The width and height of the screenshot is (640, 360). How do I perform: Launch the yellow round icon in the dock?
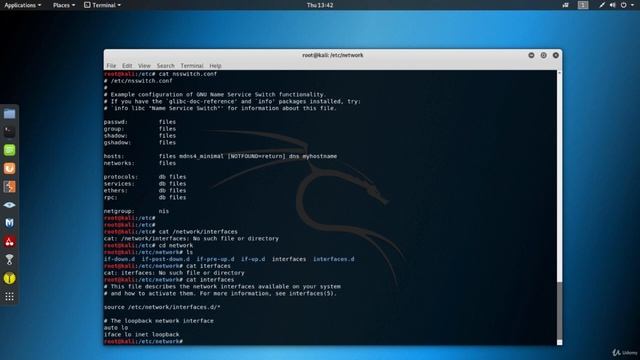[x=9, y=278]
